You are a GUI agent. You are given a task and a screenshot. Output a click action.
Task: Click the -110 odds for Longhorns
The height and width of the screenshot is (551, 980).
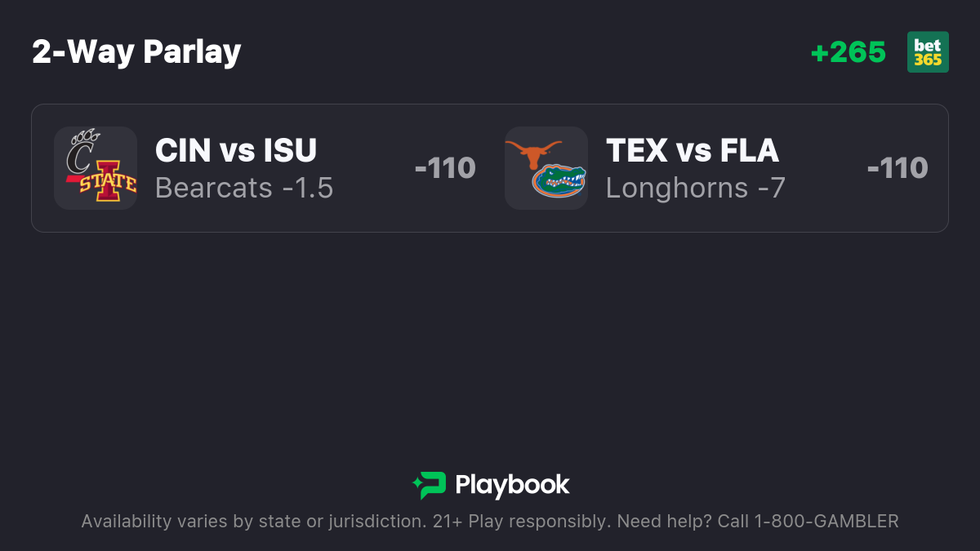click(x=898, y=168)
